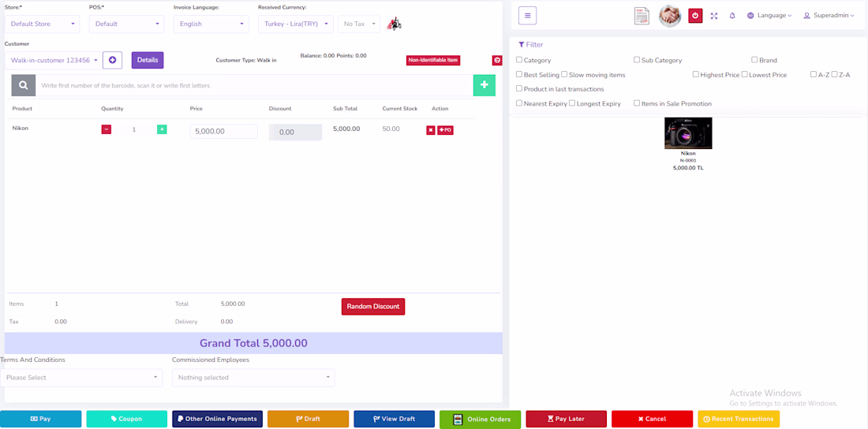This screenshot has height=429, width=868.
Task: Click the PO button in Nikon row
Action: [446, 130]
